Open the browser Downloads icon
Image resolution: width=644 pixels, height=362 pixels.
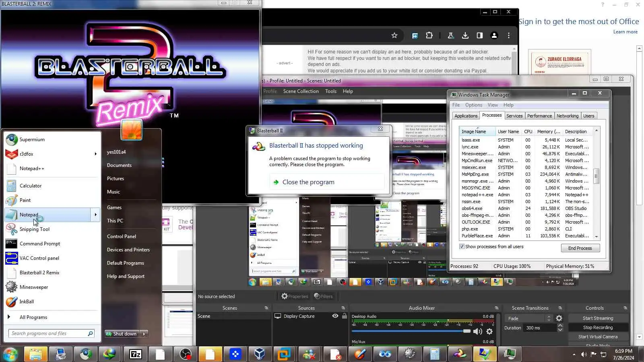pyautogui.click(x=465, y=35)
